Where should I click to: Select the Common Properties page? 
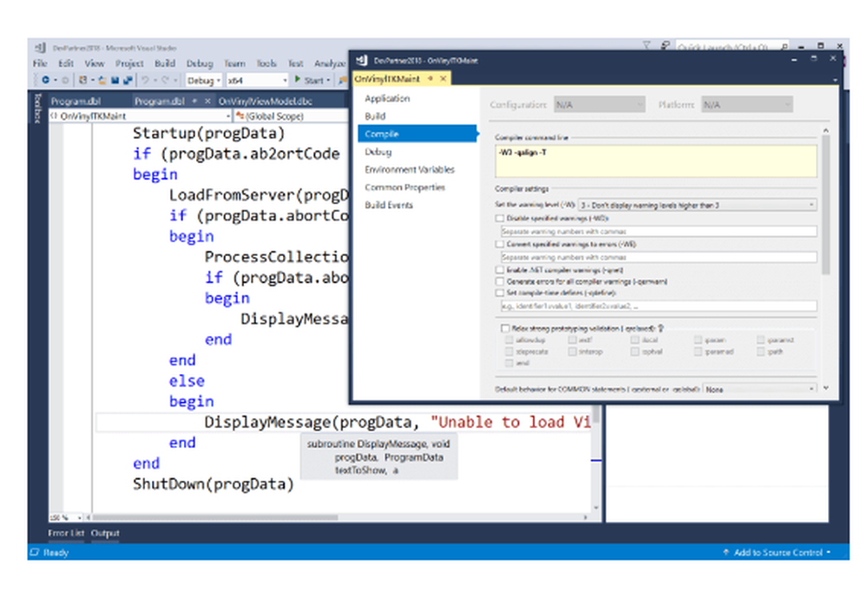point(404,187)
